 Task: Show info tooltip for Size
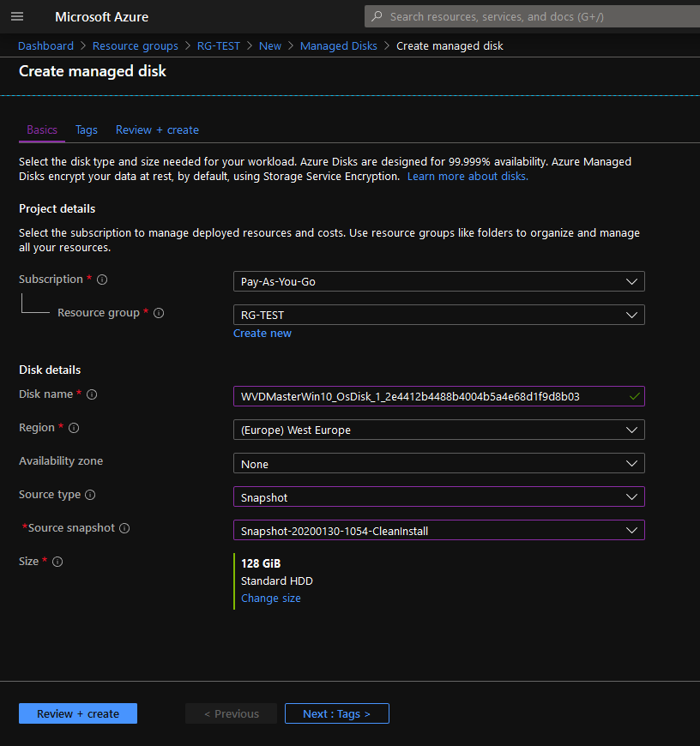click(x=57, y=562)
